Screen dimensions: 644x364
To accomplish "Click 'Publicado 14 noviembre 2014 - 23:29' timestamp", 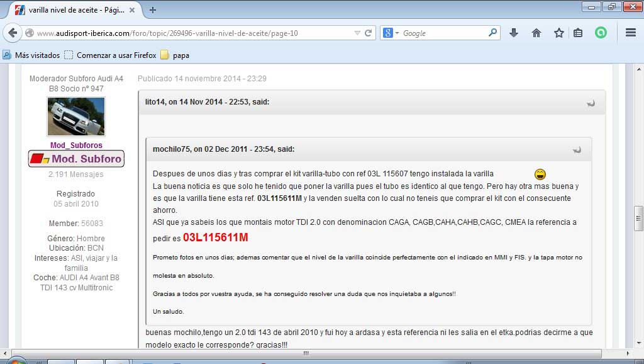I will click(x=202, y=79).
